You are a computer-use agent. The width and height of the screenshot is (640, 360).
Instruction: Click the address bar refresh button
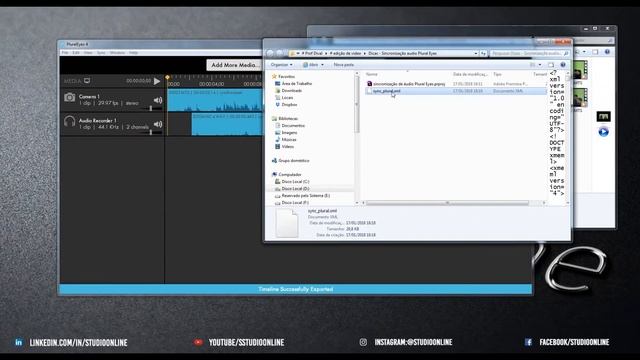483,53
